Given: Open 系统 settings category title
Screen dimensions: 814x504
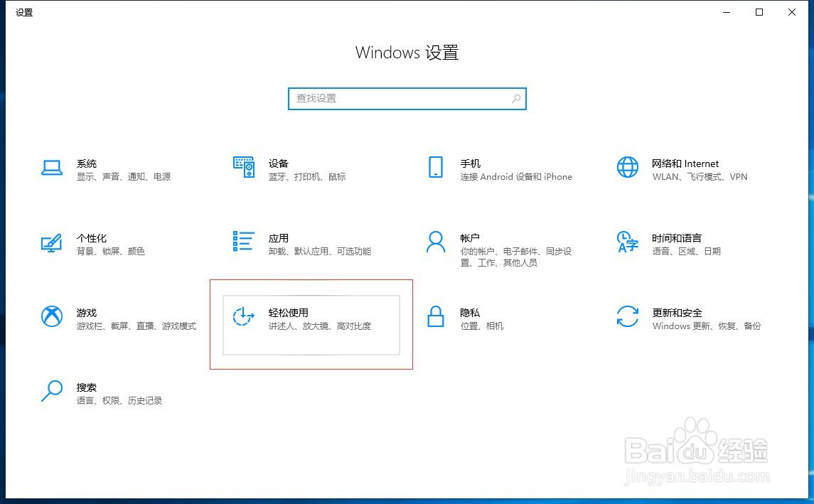Looking at the screenshot, I should coord(87,163).
